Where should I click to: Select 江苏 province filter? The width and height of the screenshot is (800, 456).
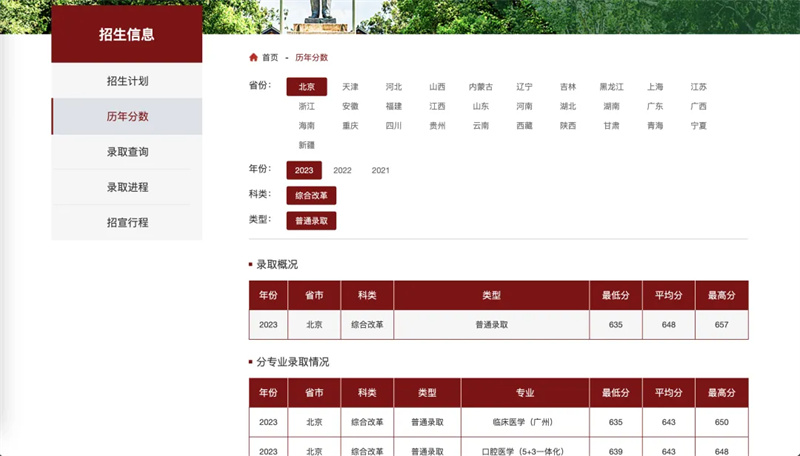[698, 87]
